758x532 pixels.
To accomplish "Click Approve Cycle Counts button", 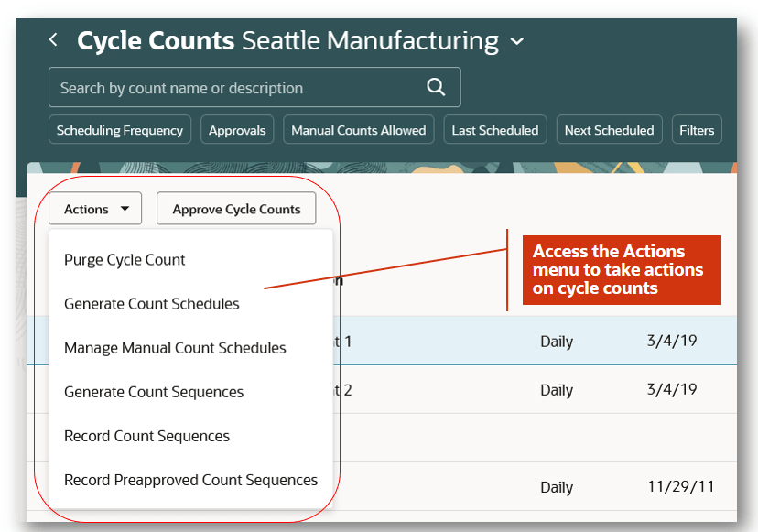I will click(x=236, y=209).
